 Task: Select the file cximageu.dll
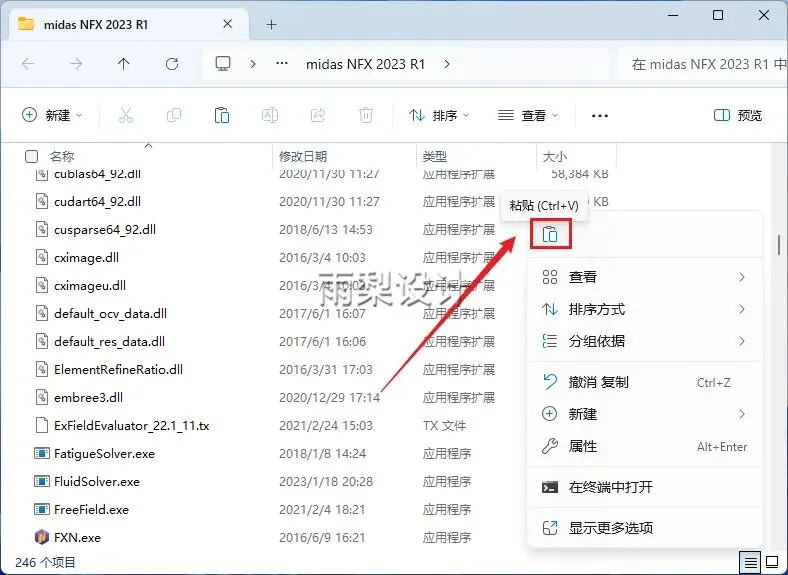coord(90,285)
